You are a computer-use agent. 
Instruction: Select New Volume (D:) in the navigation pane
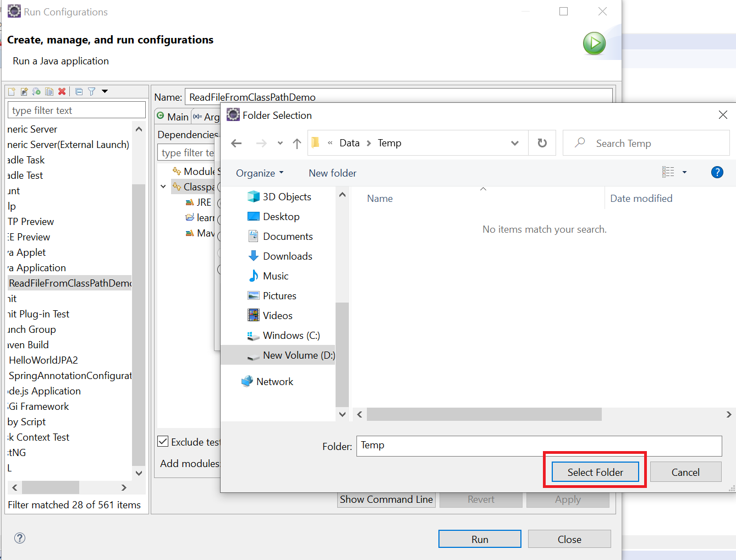(x=298, y=355)
